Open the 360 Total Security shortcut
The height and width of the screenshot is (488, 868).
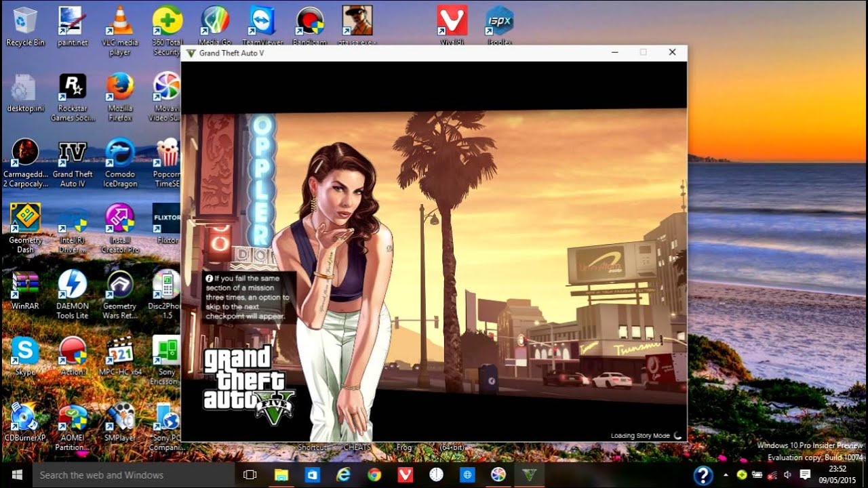coord(167,30)
